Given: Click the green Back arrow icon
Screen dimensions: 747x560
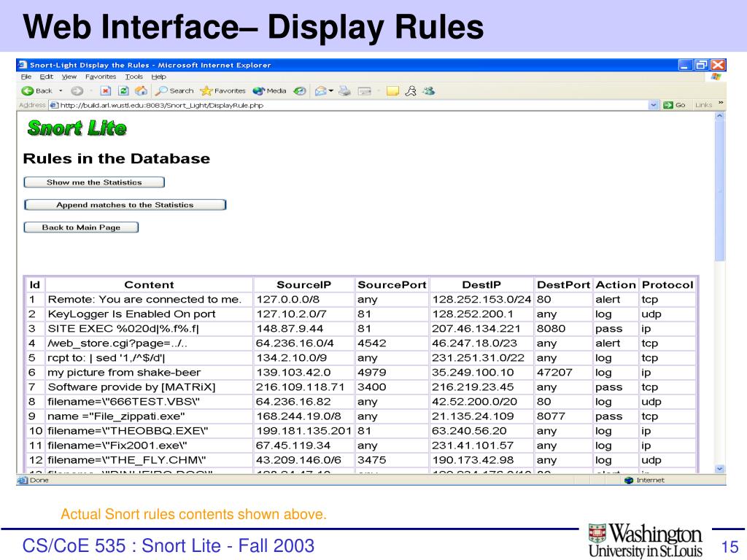Looking at the screenshot, I should tap(28, 90).
